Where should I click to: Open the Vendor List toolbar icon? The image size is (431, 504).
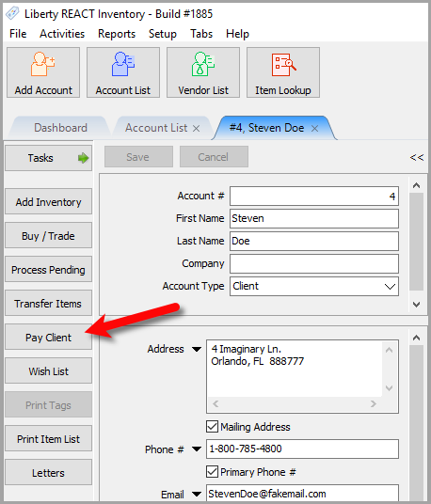203,72
